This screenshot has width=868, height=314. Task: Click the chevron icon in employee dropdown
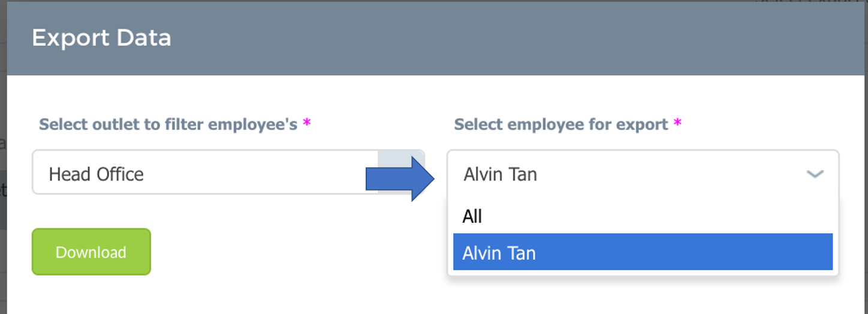(815, 174)
